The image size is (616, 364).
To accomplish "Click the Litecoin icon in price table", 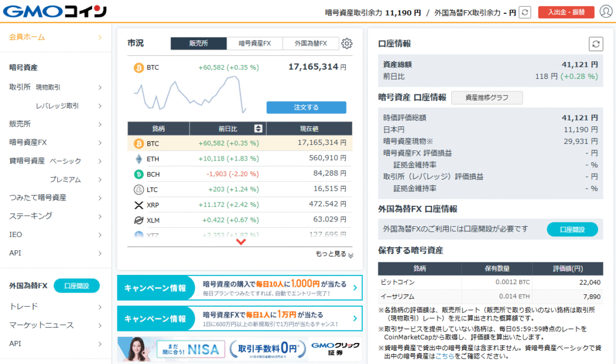I will (138, 190).
